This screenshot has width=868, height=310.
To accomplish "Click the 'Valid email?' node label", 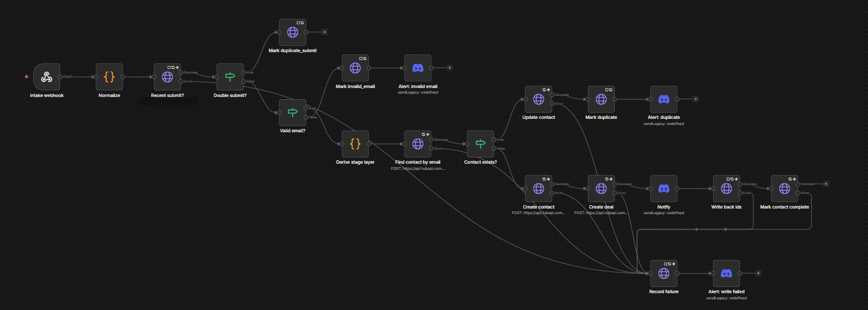I will click(293, 131).
